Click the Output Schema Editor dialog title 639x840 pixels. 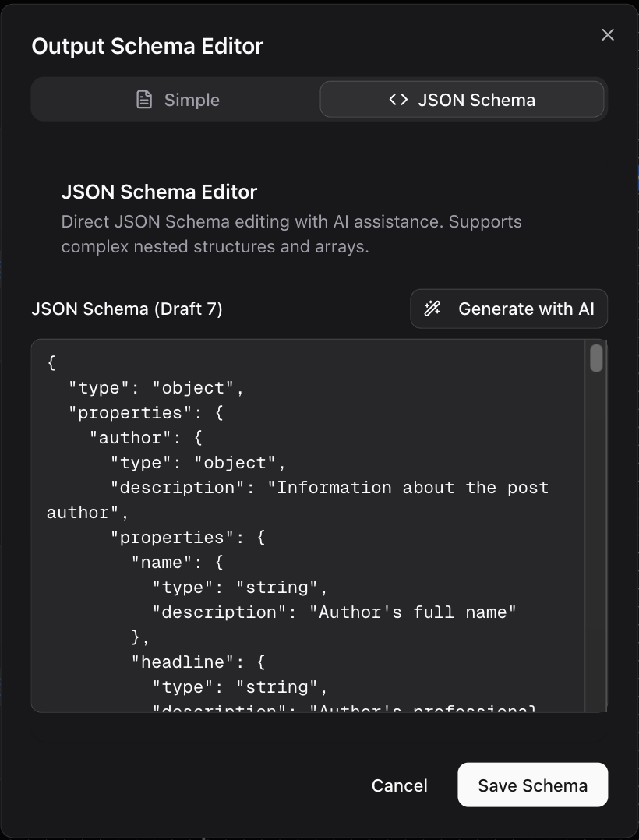tap(147, 46)
